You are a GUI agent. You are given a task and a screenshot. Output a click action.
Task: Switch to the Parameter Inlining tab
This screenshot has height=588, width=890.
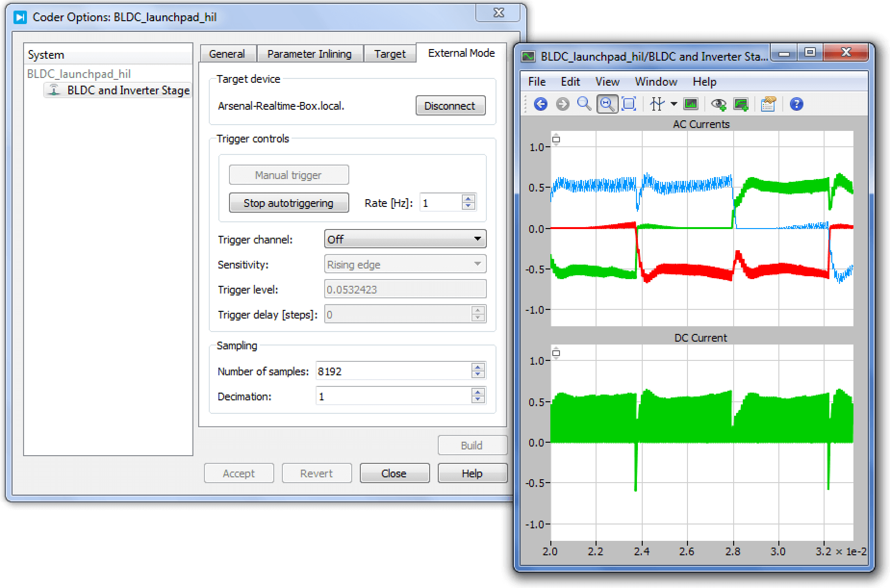[x=309, y=54]
